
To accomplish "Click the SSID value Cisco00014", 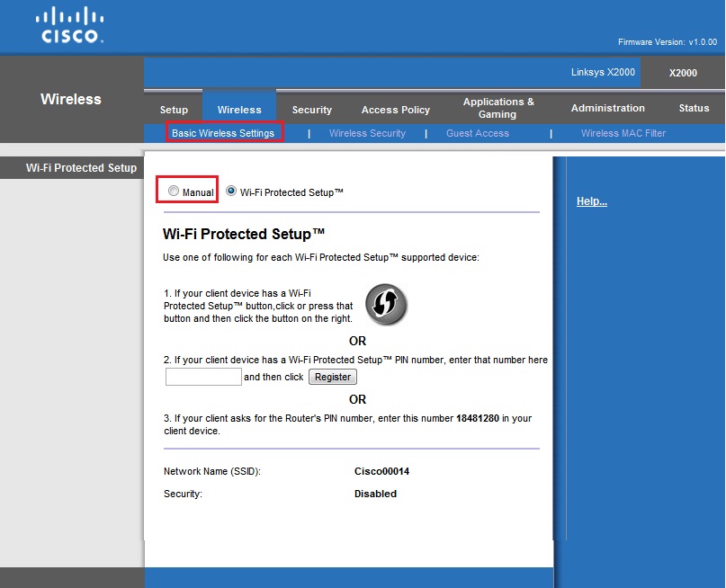I will click(x=381, y=471).
